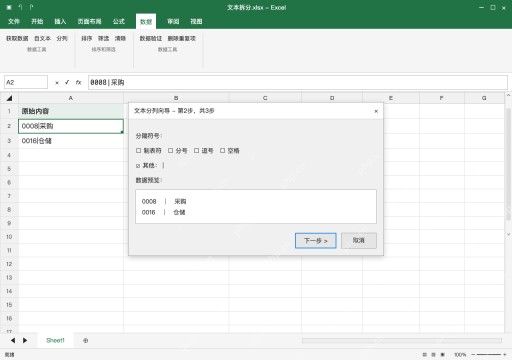
Task: Click the undo arrow in quick access toolbar
Action: [20, 7]
